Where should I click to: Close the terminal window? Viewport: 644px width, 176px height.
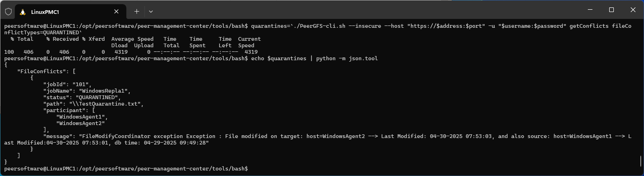coord(633,10)
